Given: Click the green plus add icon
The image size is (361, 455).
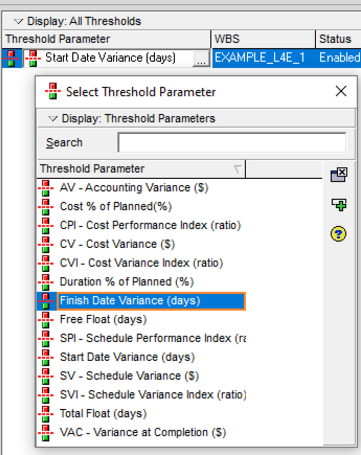Looking at the screenshot, I should 339,204.
